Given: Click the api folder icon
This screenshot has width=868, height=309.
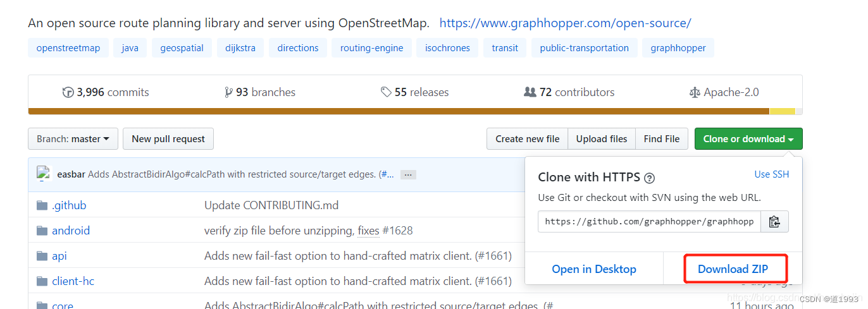Looking at the screenshot, I should tap(42, 256).
